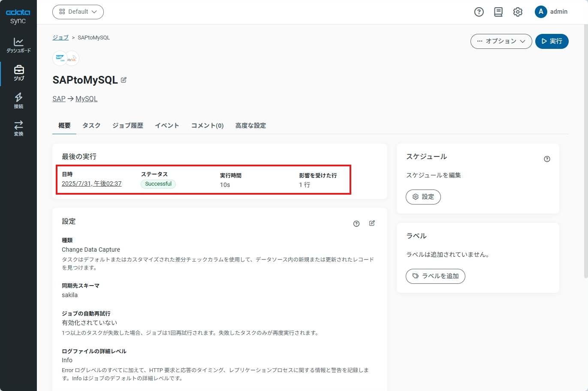Click the CData Sync logo
This screenshot has height=391, width=588.
pyautogui.click(x=18, y=16)
